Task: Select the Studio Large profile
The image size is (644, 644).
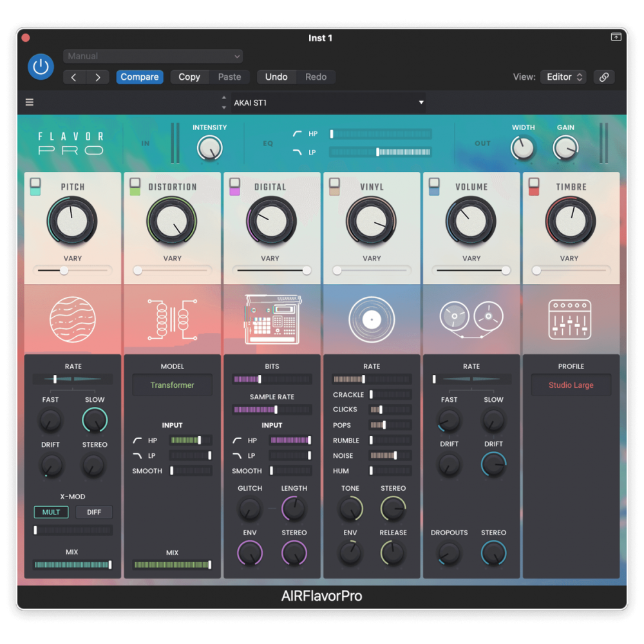Action: [571, 384]
